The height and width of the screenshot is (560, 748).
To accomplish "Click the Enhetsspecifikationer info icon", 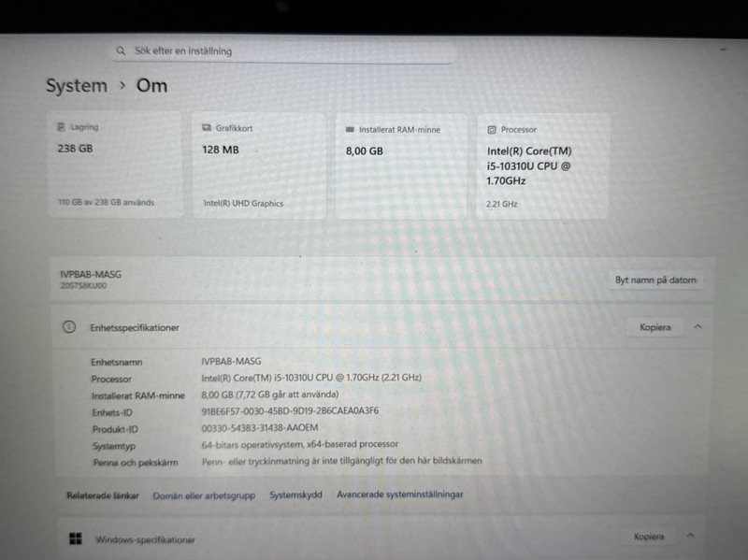I will click(69, 327).
